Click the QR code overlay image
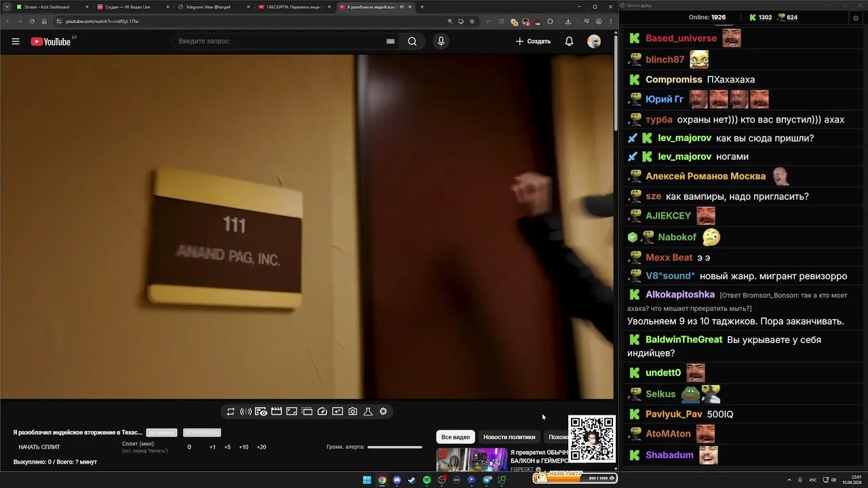 592,439
